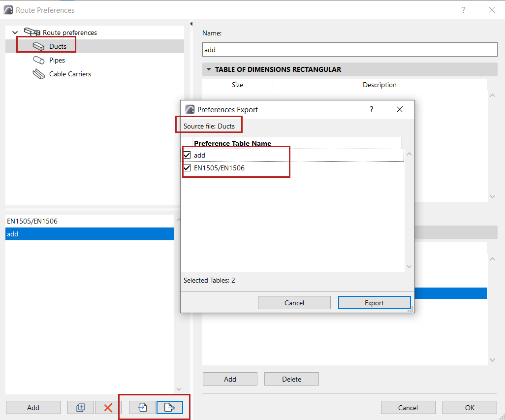Image resolution: width=505 pixels, height=420 pixels.
Task: Select EN1505/EN1506 in the left list
Action: coord(90,221)
